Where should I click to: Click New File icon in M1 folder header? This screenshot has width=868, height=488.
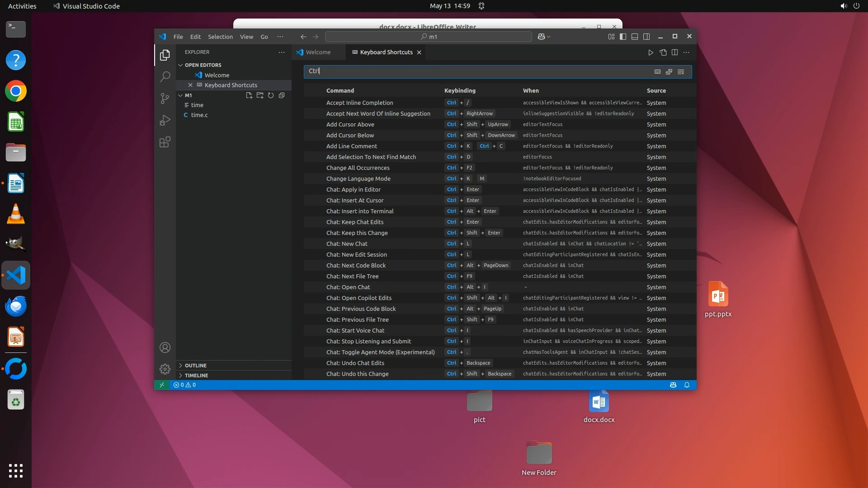click(249, 95)
